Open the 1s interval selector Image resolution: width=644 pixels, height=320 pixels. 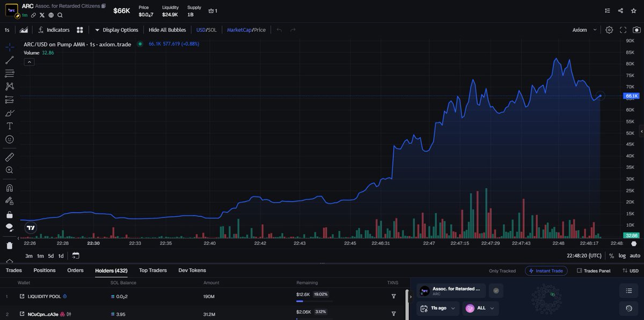click(x=6, y=30)
